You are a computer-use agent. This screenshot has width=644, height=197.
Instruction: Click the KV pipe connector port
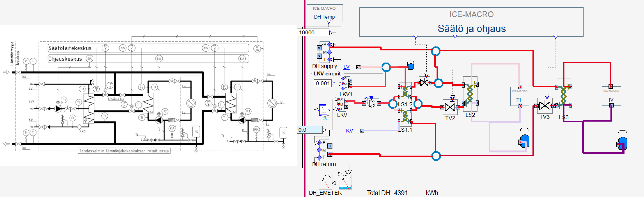[x=362, y=130]
